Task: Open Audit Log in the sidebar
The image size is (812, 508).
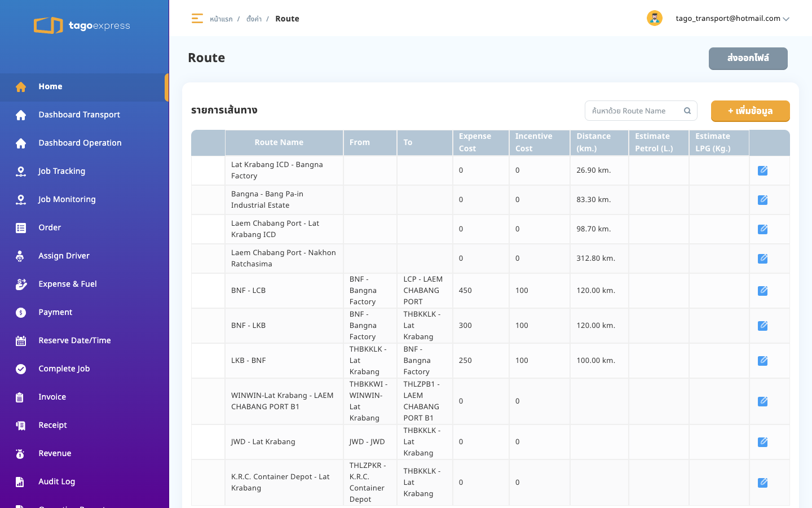Action: tap(85, 482)
